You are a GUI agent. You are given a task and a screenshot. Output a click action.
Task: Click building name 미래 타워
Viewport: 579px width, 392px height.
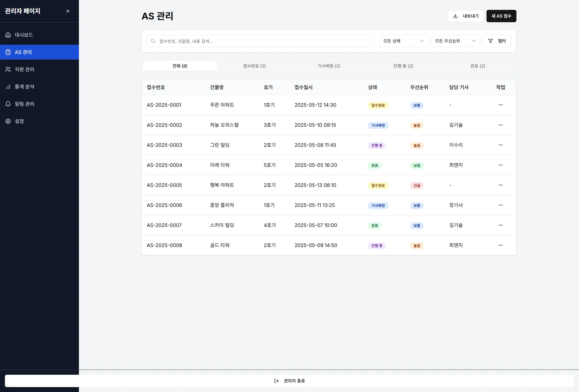coord(220,165)
